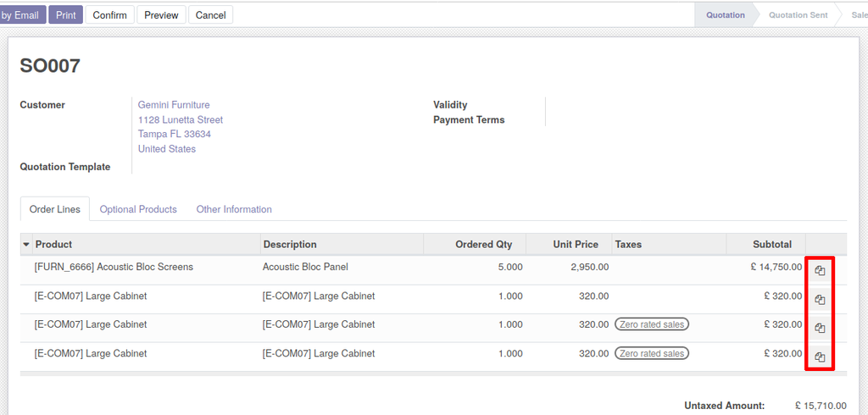Select the [FURN_6666] Acoustic Bloc Screens product cell
Image resolution: width=868 pixels, height=415 pixels.
click(x=114, y=267)
